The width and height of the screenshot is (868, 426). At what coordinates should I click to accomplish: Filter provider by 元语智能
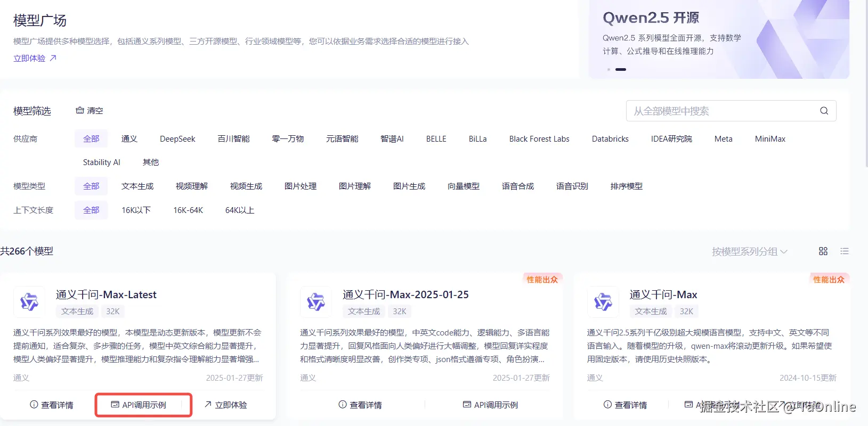[x=342, y=138]
